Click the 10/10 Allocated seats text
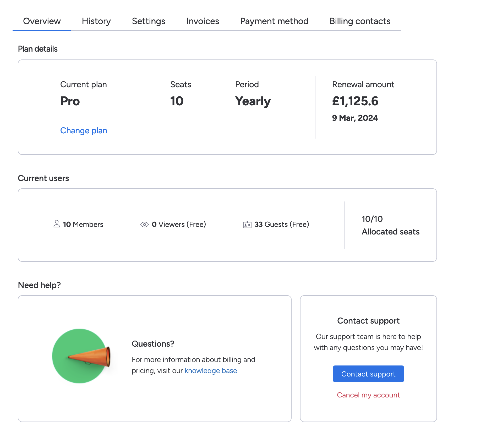Screen dimensions: 481x448 click(390, 225)
